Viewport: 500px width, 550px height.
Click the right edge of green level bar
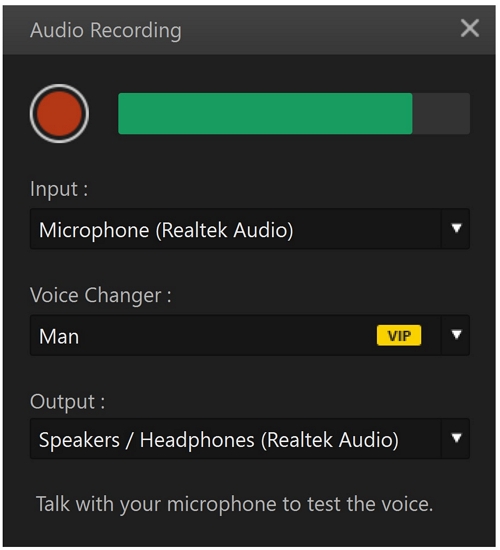[411, 114]
